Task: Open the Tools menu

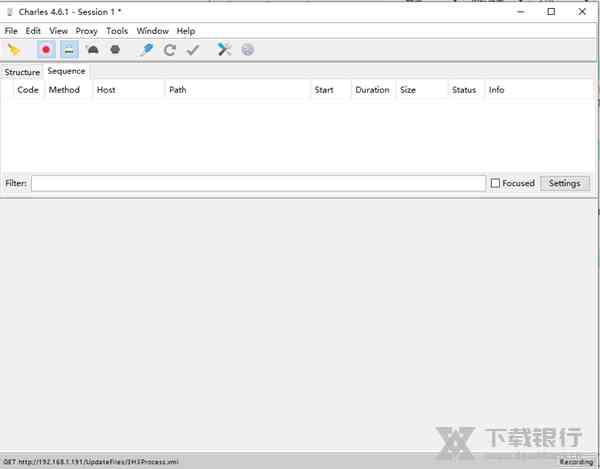Action: click(x=117, y=31)
